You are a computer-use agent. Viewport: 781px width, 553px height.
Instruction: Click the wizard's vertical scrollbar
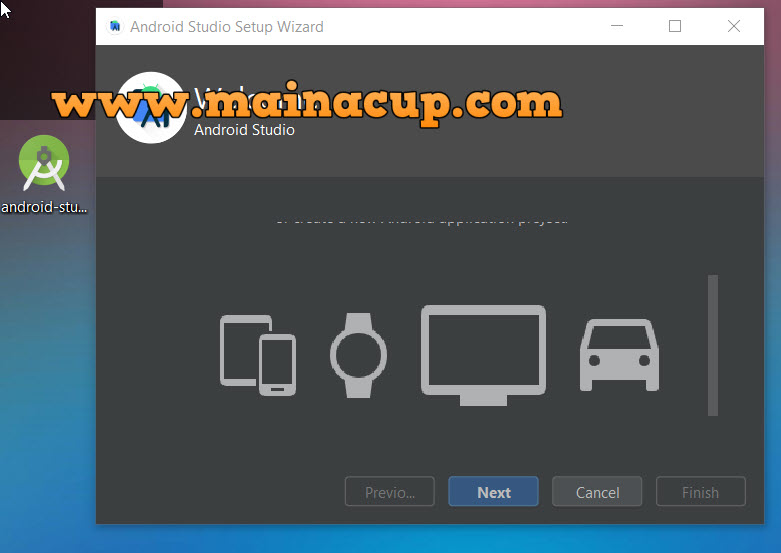(713, 345)
